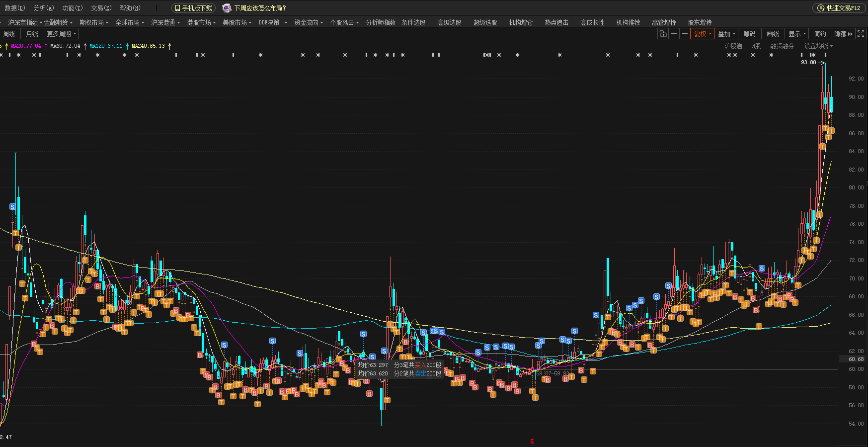The width and height of the screenshot is (868, 447).
Task: Expand DDE决策 dropdown
Action: tap(273, 22)
